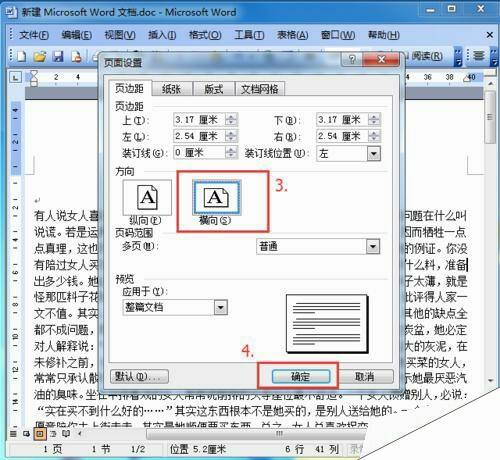
Task: Click the dialog help question mark button
Action: 352,59
